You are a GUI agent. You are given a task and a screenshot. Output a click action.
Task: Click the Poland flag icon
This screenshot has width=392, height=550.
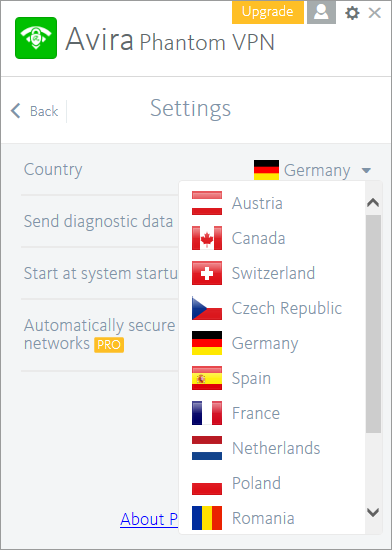click(x=207, y=483)
